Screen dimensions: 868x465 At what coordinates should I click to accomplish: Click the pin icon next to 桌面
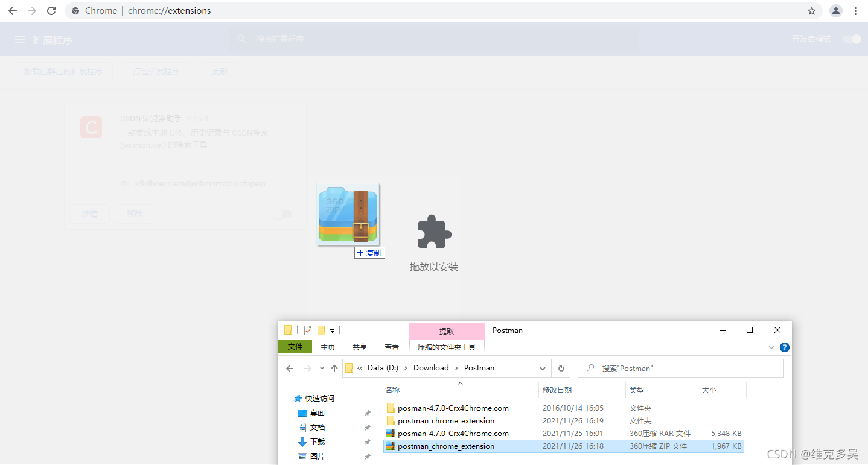pos(367,413)
